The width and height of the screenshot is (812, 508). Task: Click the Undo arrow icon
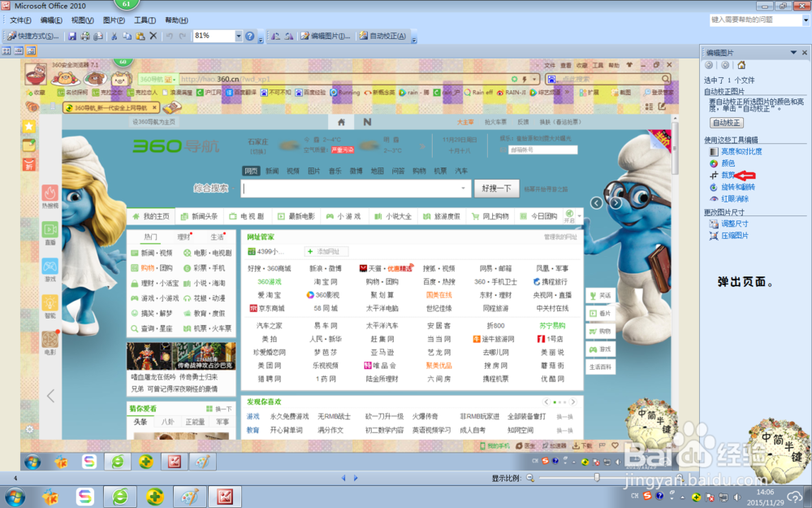170,36
